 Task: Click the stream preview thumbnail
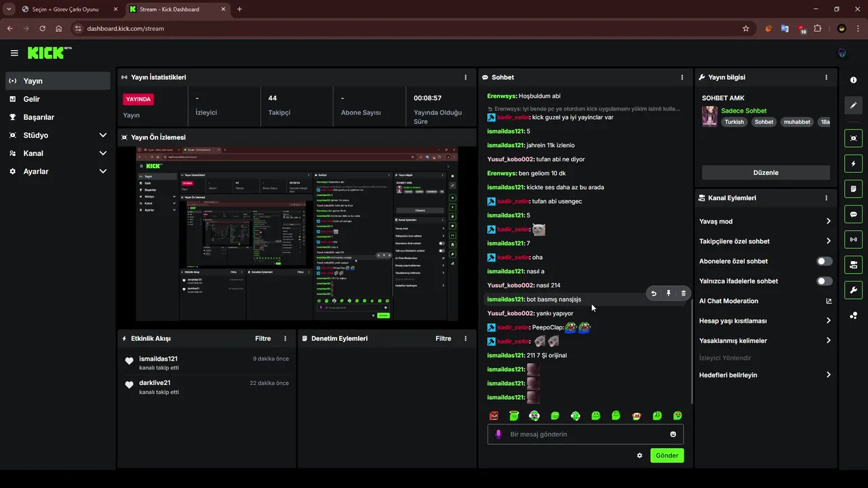(x=296, y=234)
